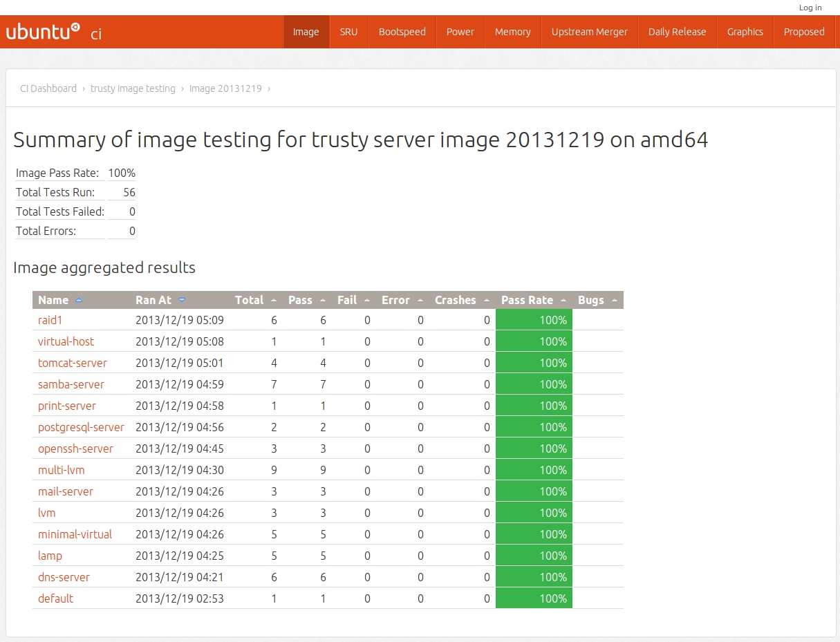840x642 pixels.
Task: Navigate to CI Dashboard breadcrumb
Action: (48, 88)
